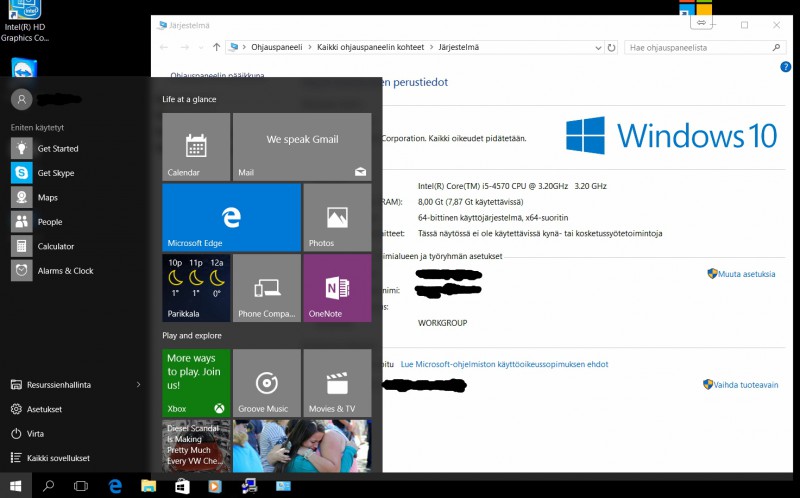Open Task View from the taskbar
The image size is (800, 498).
[x=81, y=486]
